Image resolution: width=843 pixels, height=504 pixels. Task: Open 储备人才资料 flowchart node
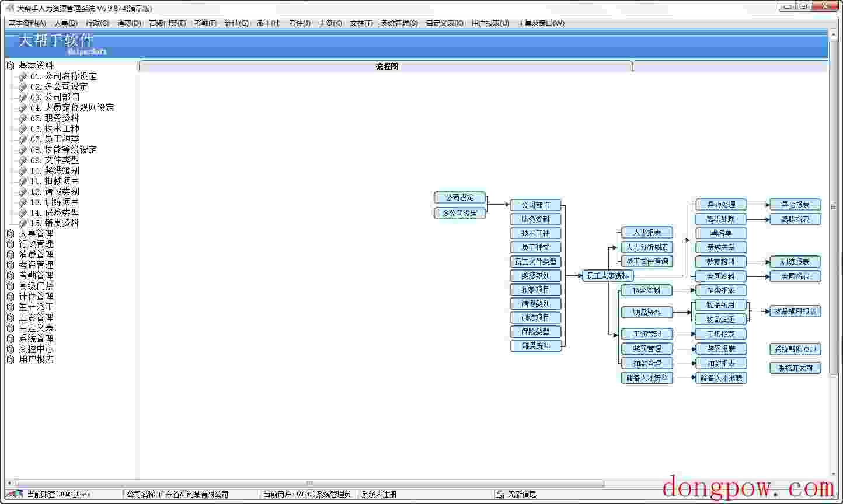coord(647,378)
